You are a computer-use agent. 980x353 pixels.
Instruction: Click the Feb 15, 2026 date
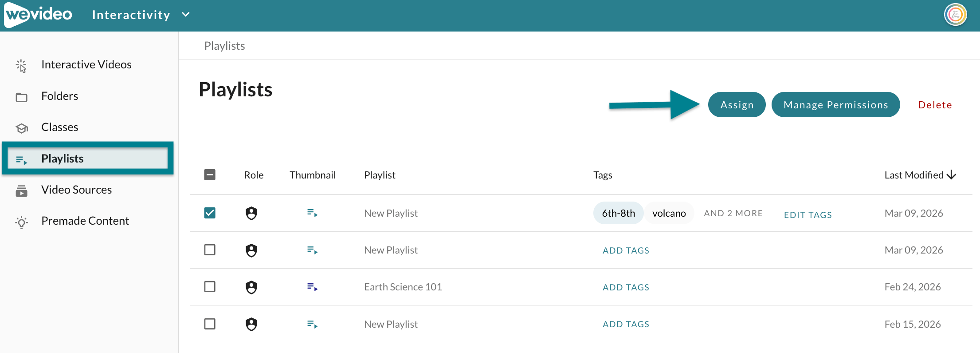(x=913, y=324)
